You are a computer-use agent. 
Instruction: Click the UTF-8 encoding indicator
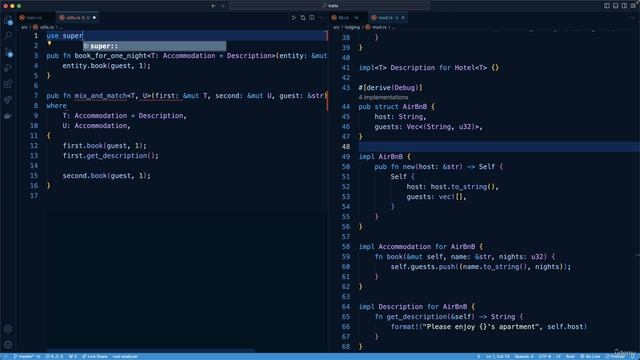coord(544,356)
